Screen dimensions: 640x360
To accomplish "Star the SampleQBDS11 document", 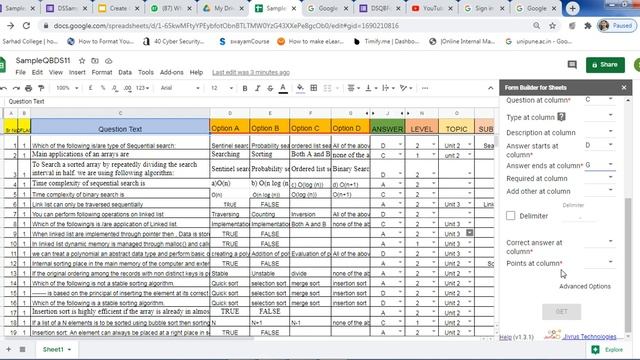I will [82, 61].
